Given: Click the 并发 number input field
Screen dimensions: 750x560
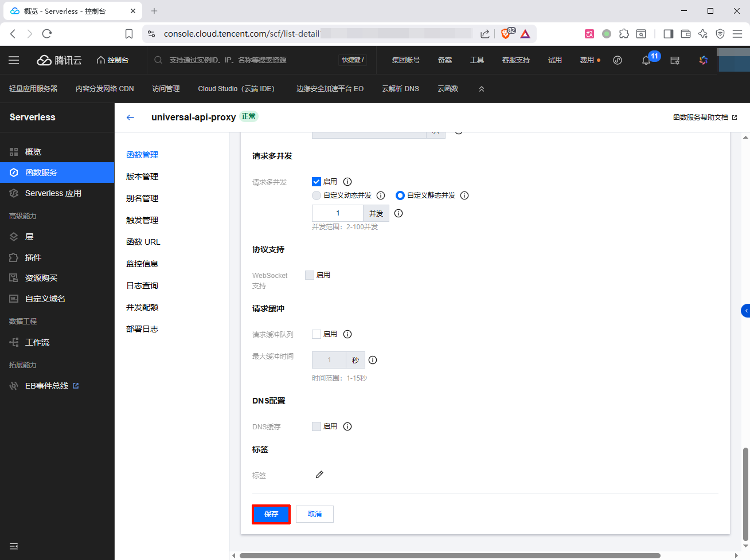Looking at the screenshot, I should click(x=338, y=213).
